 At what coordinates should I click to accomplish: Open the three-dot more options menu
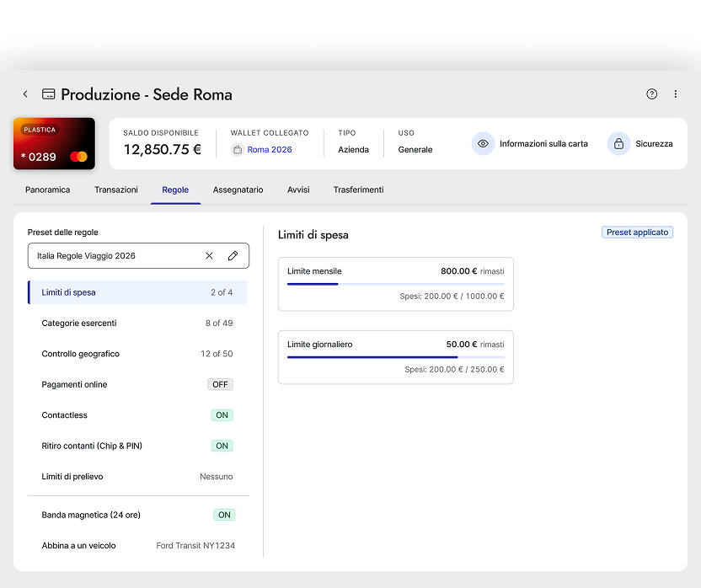pyautogui.click(x=675, y=94)
